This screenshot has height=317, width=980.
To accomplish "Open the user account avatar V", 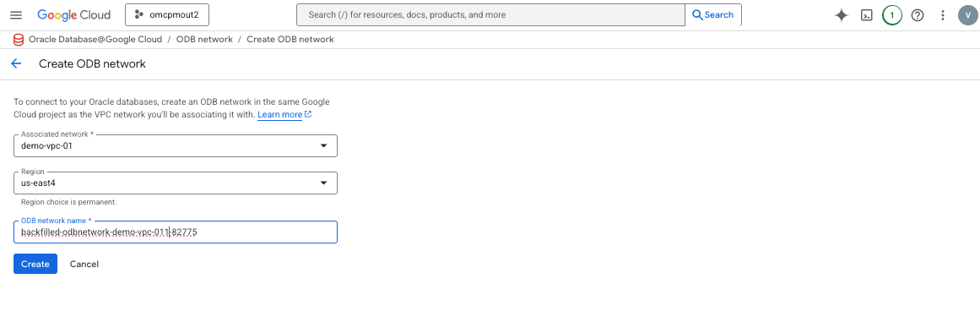I will point(967,16).
